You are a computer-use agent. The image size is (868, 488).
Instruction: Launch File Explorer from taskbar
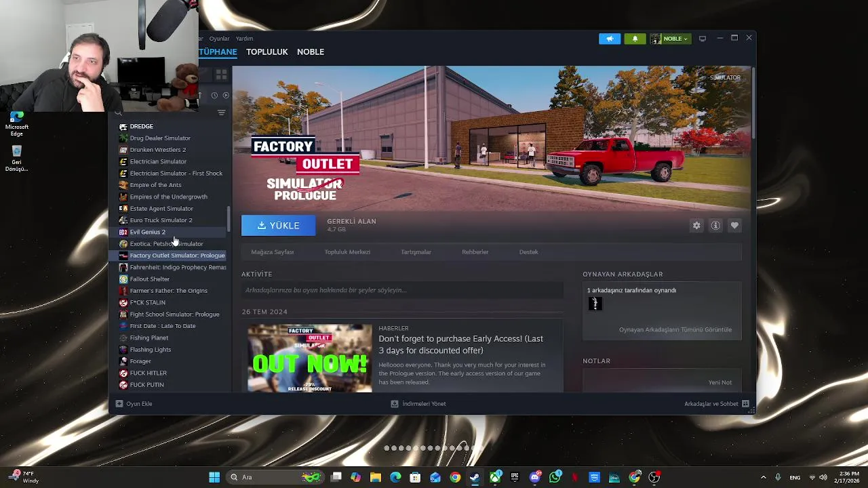pos(375,477)
